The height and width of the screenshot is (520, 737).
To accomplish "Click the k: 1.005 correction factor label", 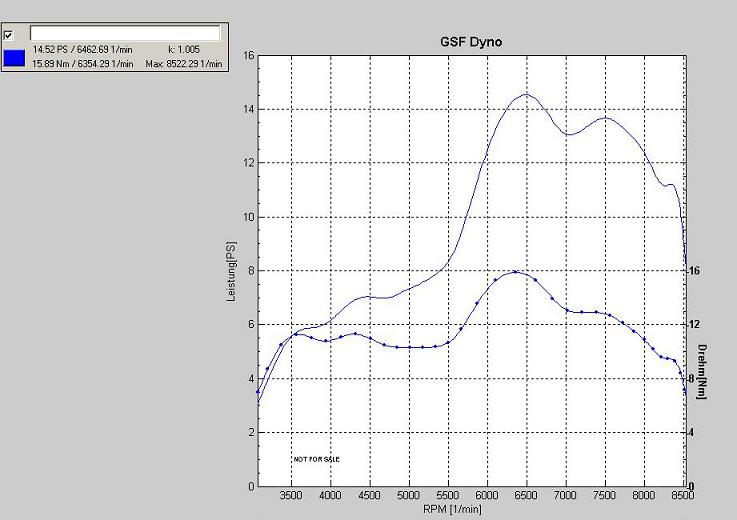I will (x=184, y=50).
